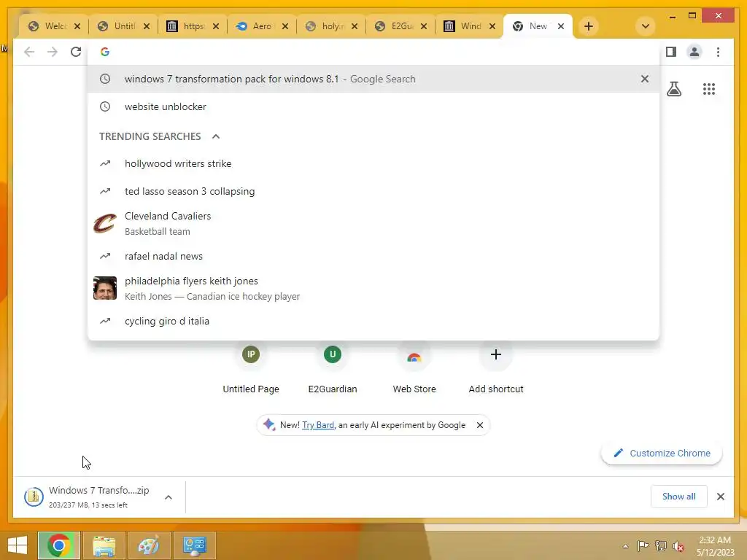Viewport: 747px width, 560px height.
Task: Open the Web Store shortcut
Action: [414, 367]
